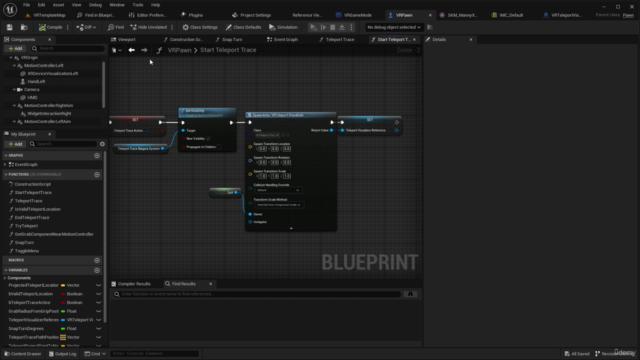Open the Cmd console type dropdown
This screenshot has width=640, height=360.
(x=95, y=354)
